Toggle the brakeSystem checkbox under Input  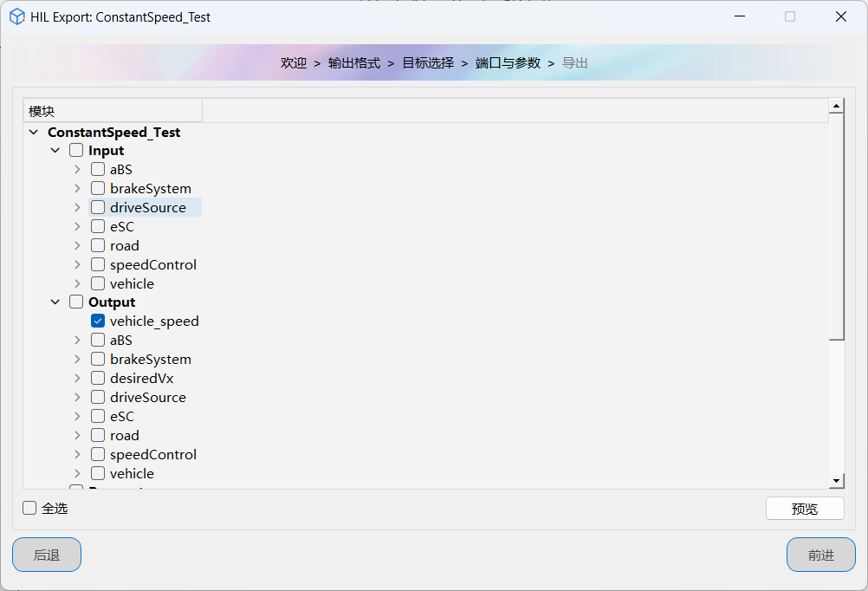pyautogui.click(x=98, y=189)
